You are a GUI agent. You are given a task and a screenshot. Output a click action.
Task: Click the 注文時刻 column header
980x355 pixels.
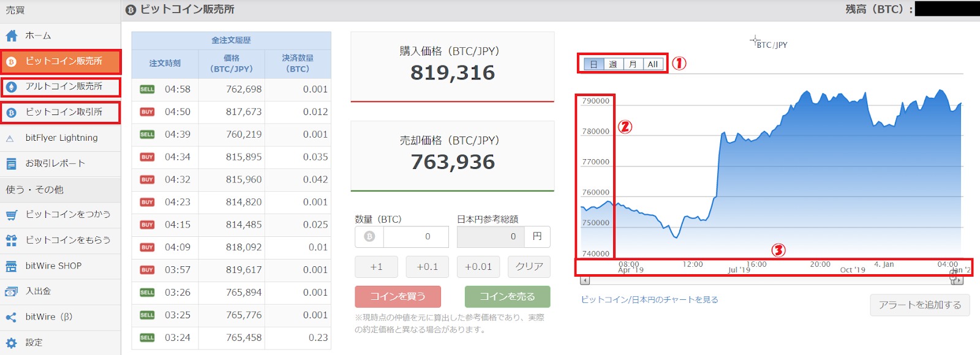(165, 64)
